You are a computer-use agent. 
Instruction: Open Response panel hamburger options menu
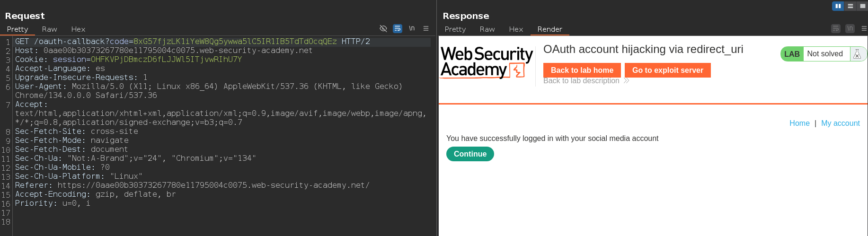tap(864, 29)
